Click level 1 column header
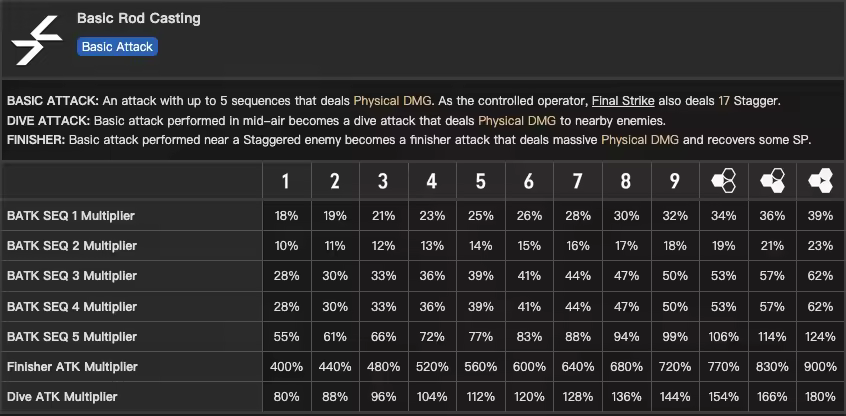This screenshot has height=416, width=846. click(286, 181)
